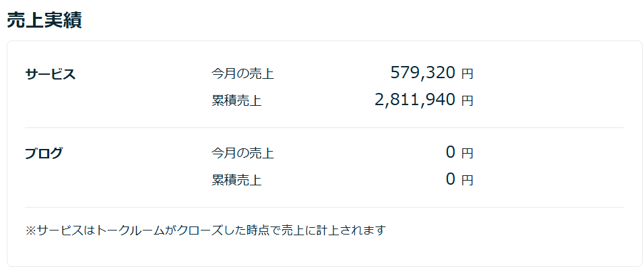Image resolution: width=644 pixels, height=275 pixels.
Task: Select the ブログ section label
Action: (44, 154)
